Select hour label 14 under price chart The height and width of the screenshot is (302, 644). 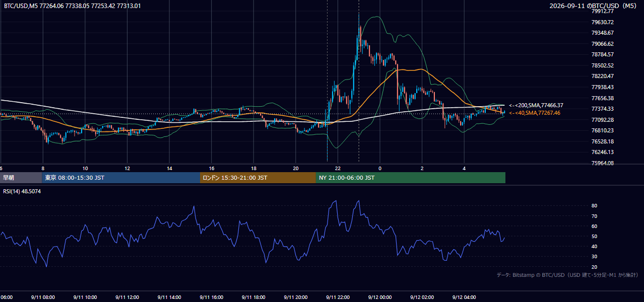[169, 168]
